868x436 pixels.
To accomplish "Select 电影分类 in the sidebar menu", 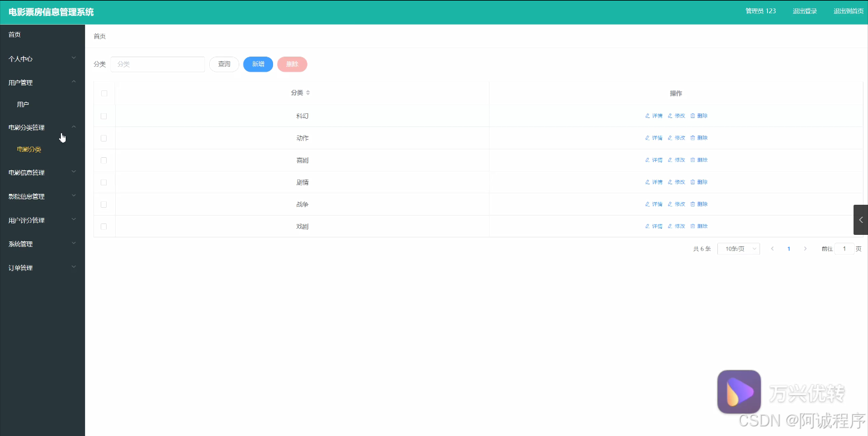I will pos(28,149).
